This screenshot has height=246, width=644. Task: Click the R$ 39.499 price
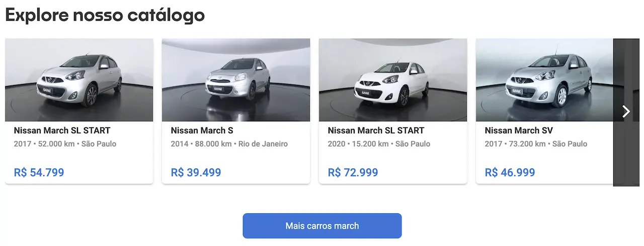(x=196, y=173)
